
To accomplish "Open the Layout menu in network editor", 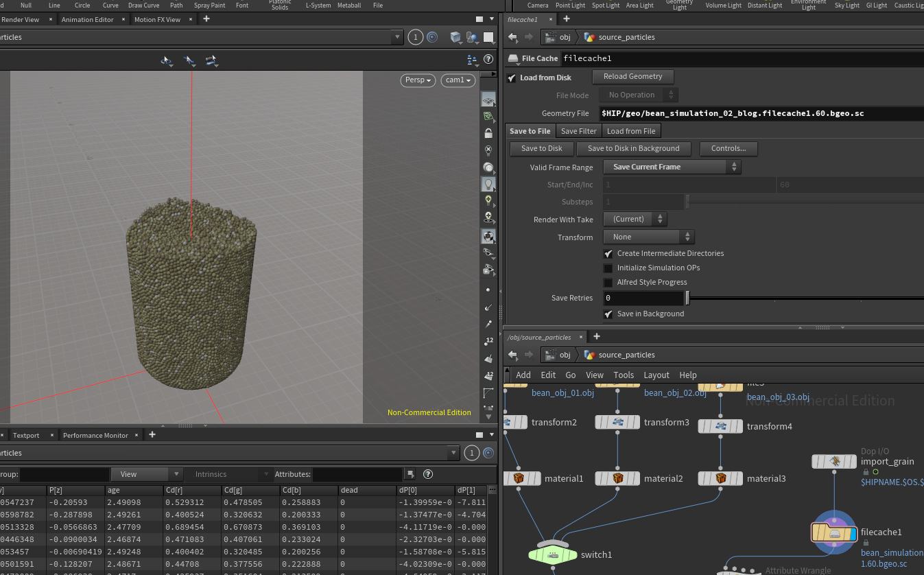I will pyautogui.click(x=656, y=375).
